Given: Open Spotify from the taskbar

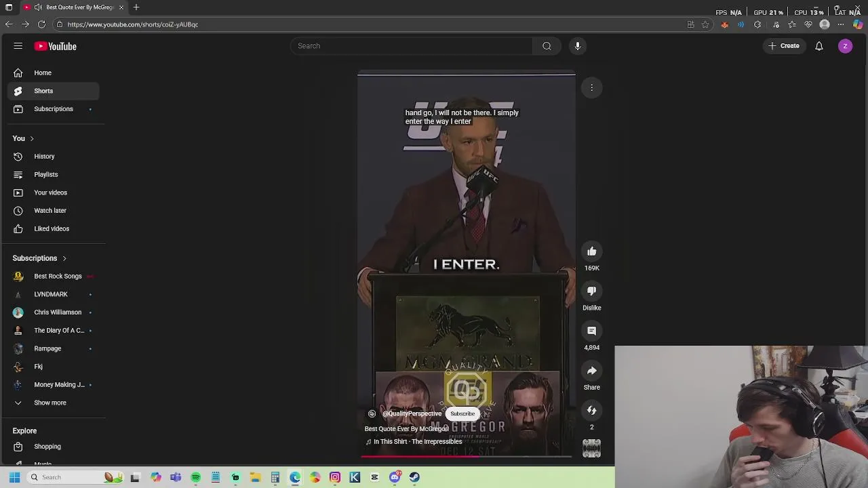Looking at the screenshot, I should tap(196, 477).
